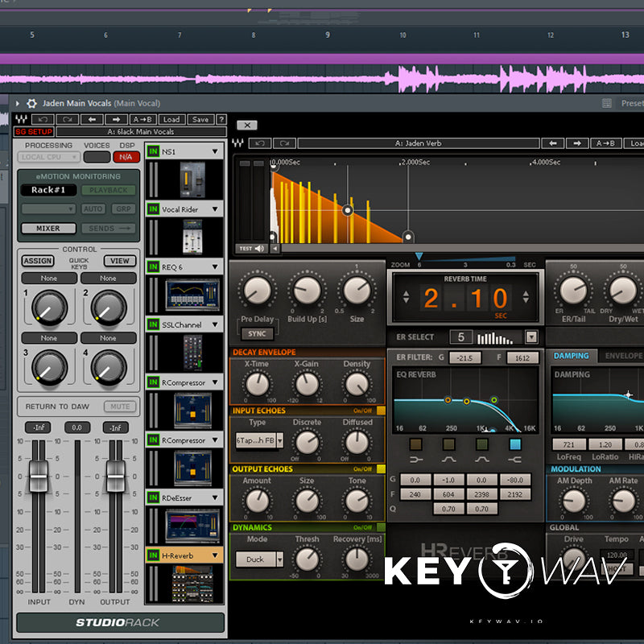Open the Jaden Main Vocals settings gear
This screenshot has width=644, height=644.
[x=31, y=103]
